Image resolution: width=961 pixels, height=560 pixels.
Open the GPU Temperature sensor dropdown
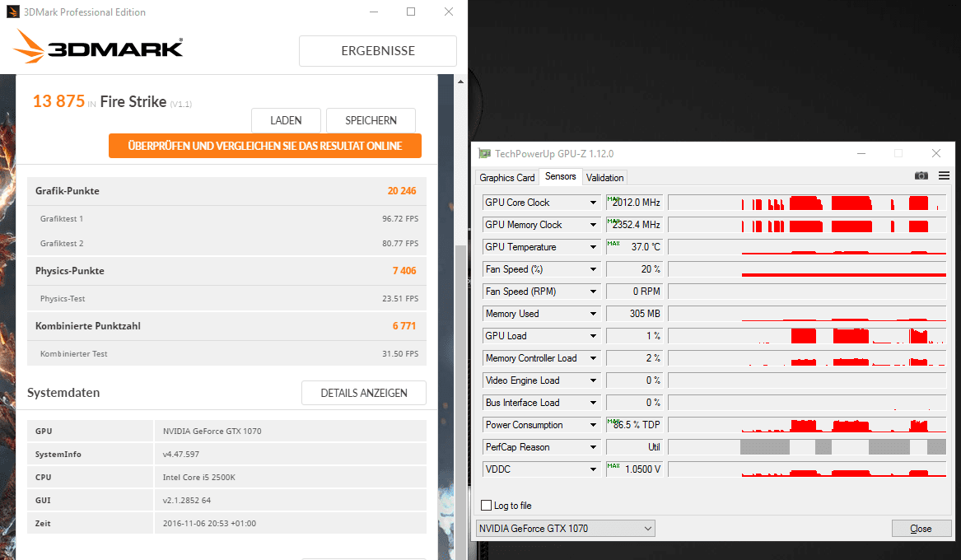[593, 247]
